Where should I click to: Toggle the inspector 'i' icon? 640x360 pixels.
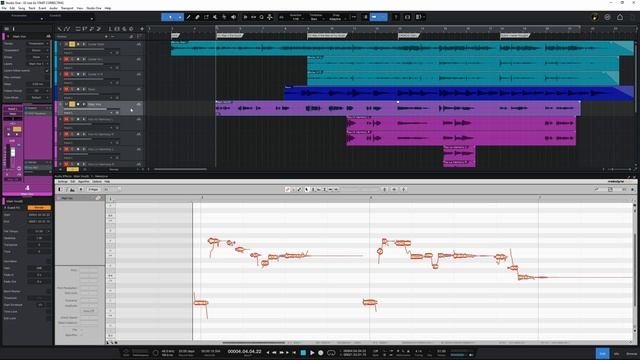(x=13, y=29)
